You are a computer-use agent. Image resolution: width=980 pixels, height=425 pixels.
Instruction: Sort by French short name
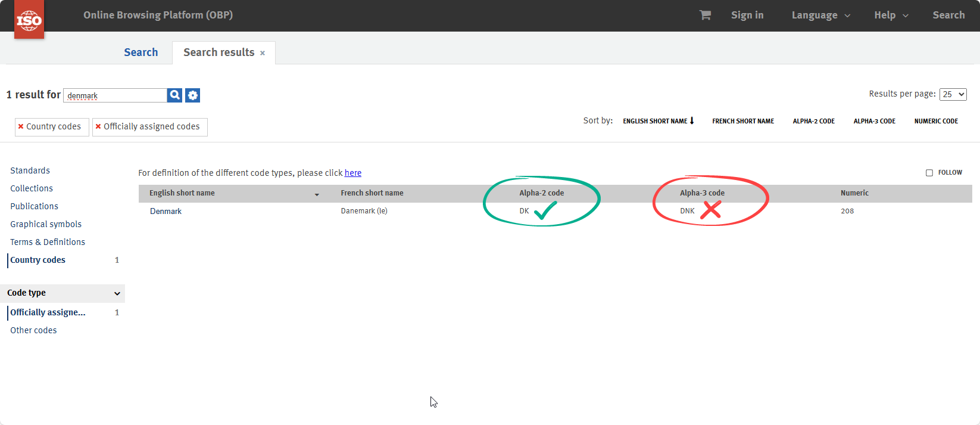(x=743, y=121)
